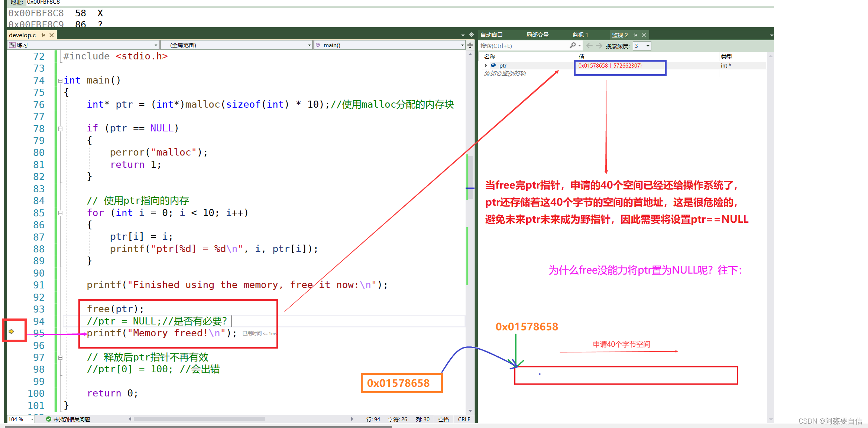Click the int * type cell
Image resolution: width=868 pixels, height=428 pixels.
726,66
